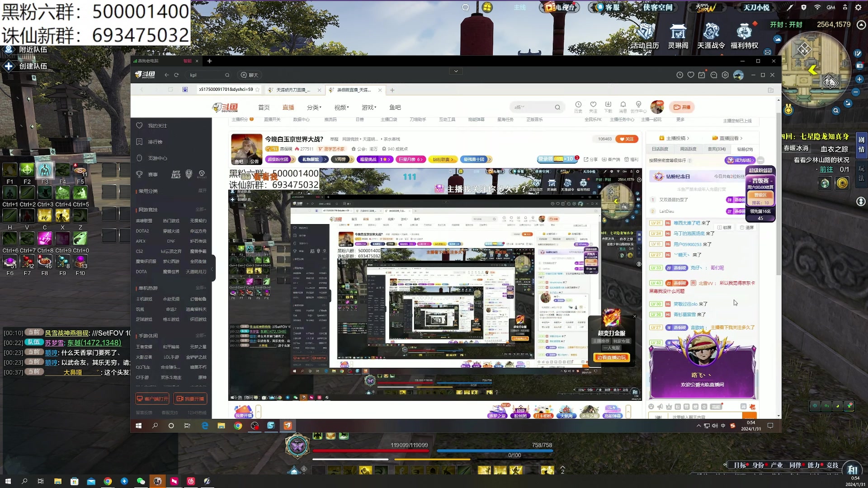Click the notification bell (消息) icon
868x488 pixels.
[x=623, y=105]
